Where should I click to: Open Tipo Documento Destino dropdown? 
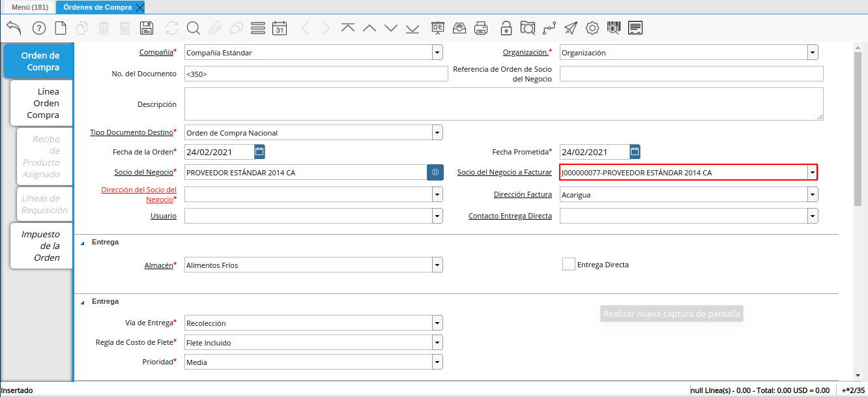pos(437,132)
